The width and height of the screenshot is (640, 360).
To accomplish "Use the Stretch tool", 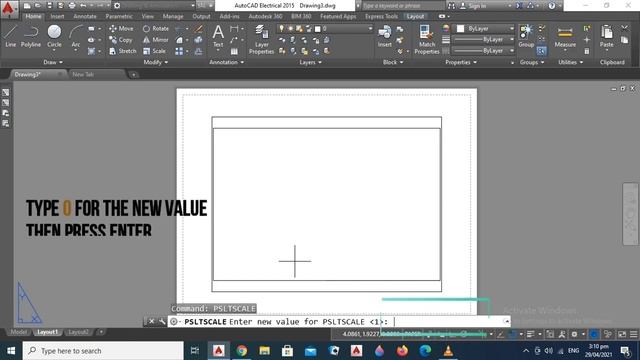I will [x=123, y=51].
